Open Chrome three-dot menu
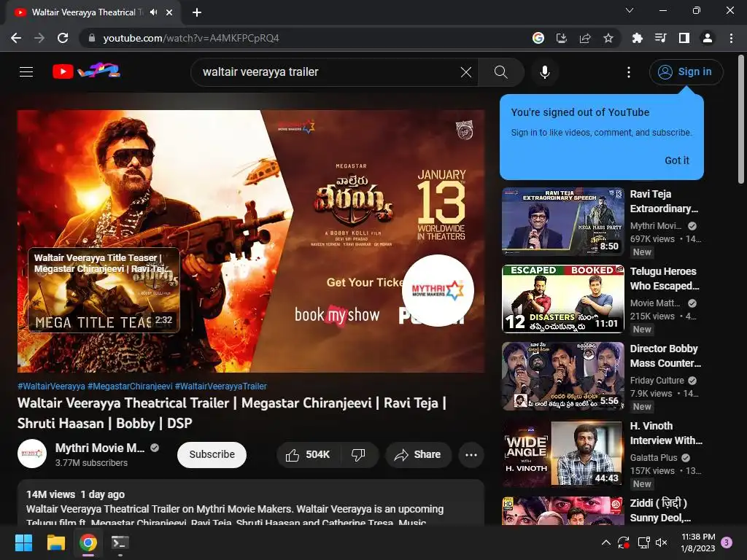 pos(731,38)
